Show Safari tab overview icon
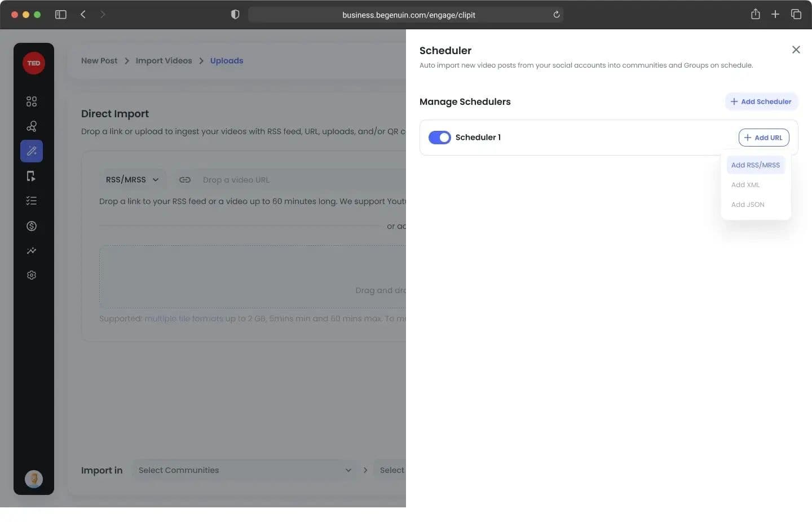 pyautogui.click(x=796, y=15)
